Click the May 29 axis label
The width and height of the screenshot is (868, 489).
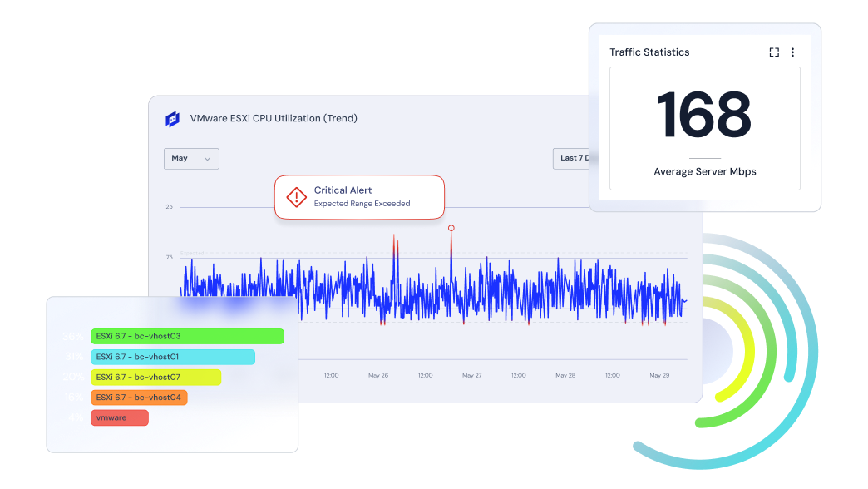click(x=659, y=375)
